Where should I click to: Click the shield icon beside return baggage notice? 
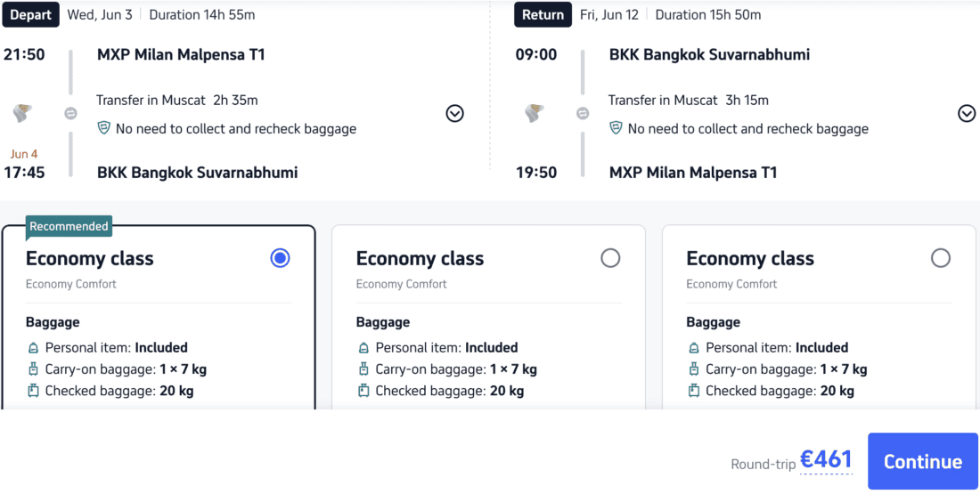(x=616, y=129)
